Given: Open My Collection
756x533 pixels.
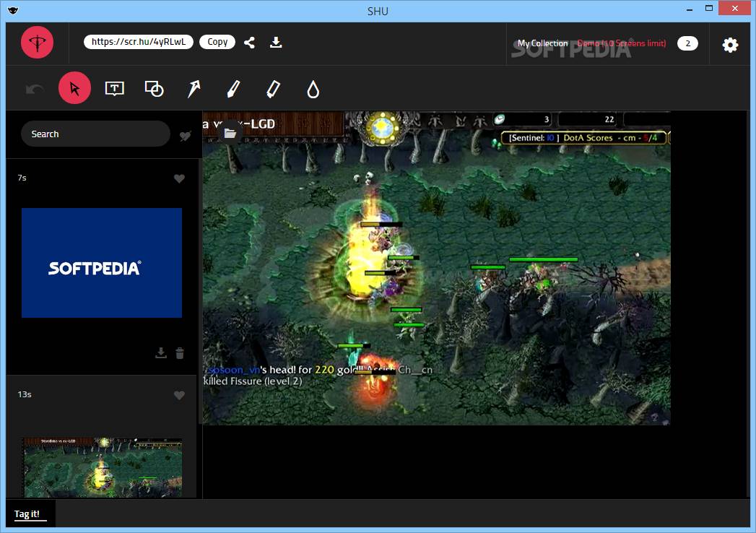Looking at the screenshot, I should [542, 43].
